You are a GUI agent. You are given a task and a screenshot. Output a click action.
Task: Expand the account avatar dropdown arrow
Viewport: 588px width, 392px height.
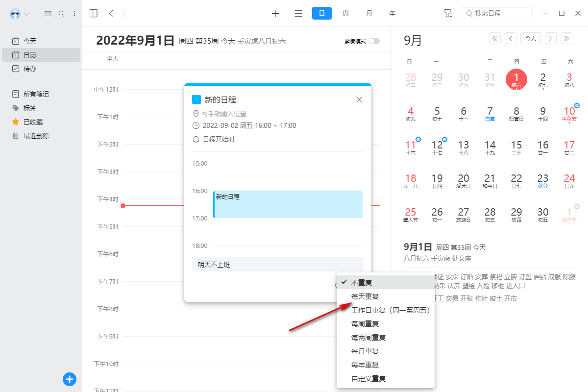pyautogui.click(x=26, y=14)
